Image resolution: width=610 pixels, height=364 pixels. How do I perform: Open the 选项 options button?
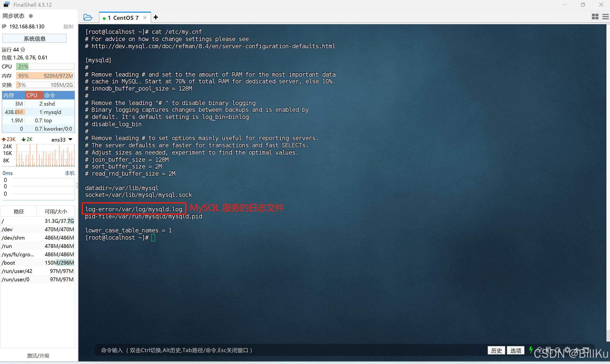click(x=516, y=350)
